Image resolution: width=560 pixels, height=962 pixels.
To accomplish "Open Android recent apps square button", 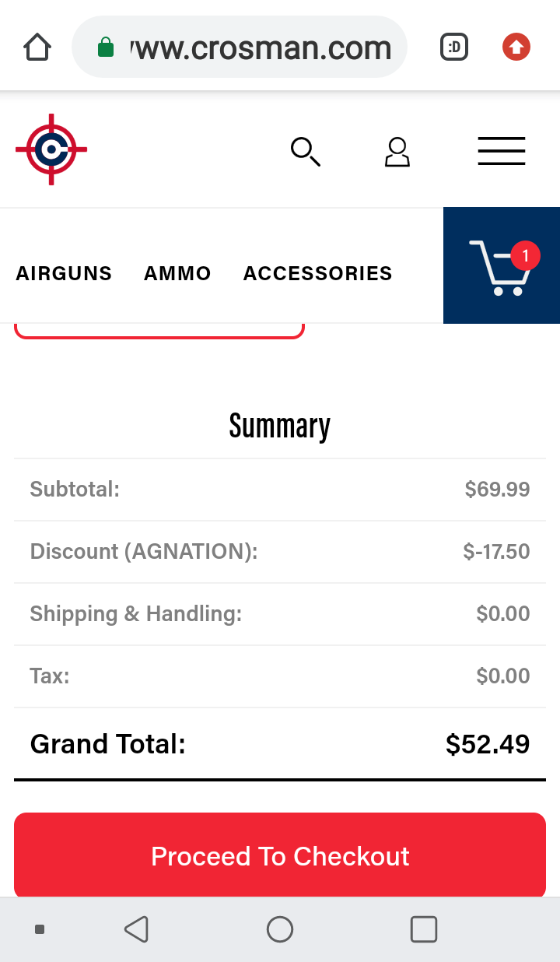I will [x=424, y=929].
